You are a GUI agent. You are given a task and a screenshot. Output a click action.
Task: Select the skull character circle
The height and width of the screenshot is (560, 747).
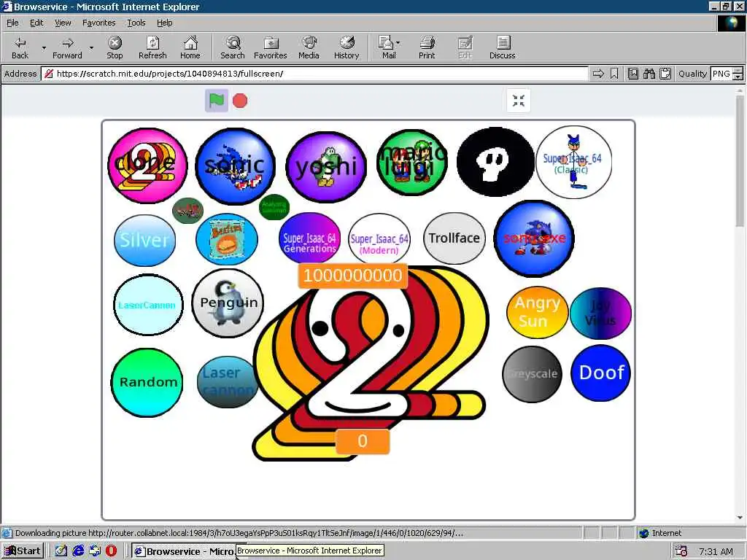click(x=495, y=162)
